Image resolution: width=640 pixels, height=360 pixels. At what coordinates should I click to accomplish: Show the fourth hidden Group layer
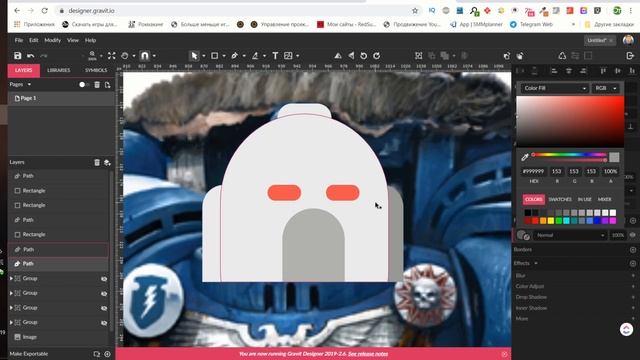point(104,323)
